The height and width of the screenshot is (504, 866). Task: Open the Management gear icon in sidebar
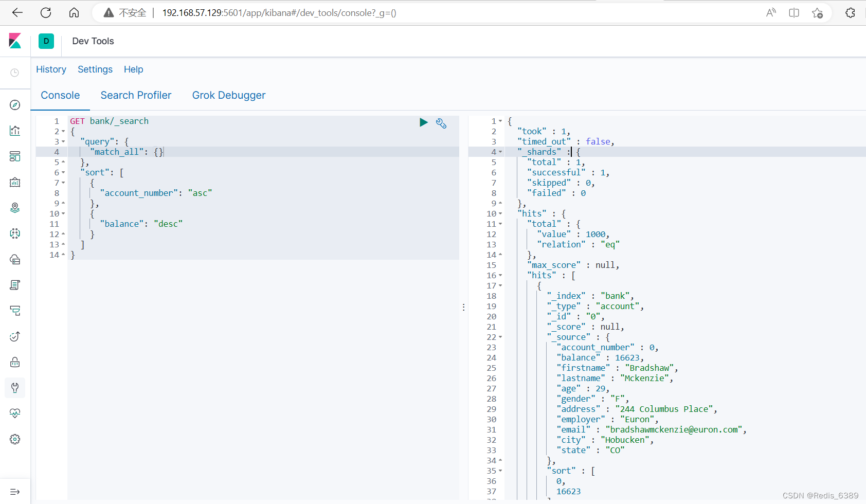(15, 439)
